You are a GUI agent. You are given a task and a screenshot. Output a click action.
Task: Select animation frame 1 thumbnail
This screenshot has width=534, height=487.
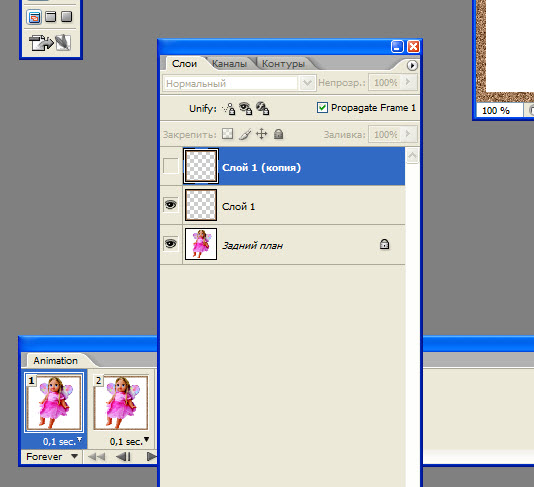(x=54, y=403)
